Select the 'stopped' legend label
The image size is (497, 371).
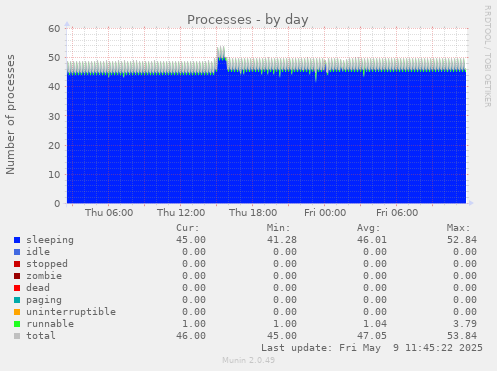point(47,264)
